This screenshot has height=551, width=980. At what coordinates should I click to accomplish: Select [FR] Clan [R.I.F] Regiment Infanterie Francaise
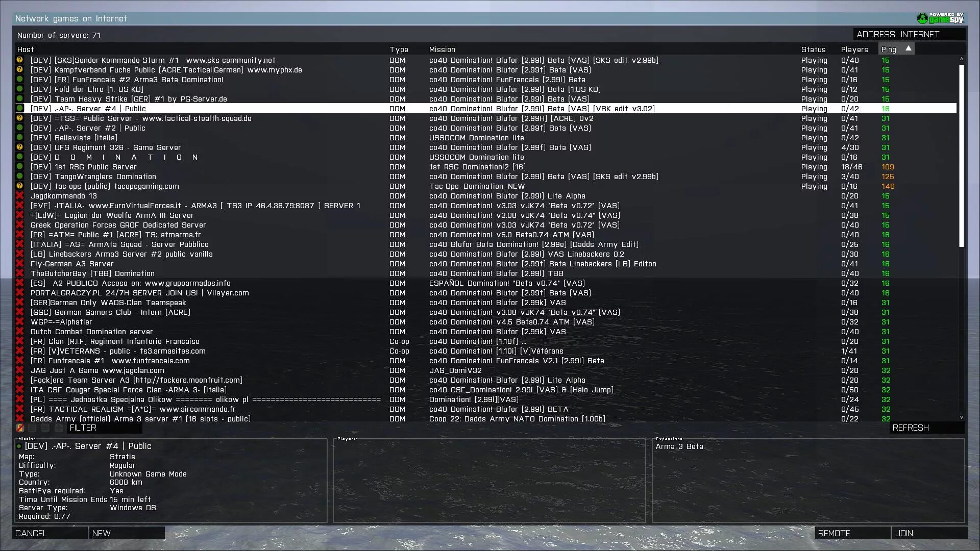[x=486, y=341]
